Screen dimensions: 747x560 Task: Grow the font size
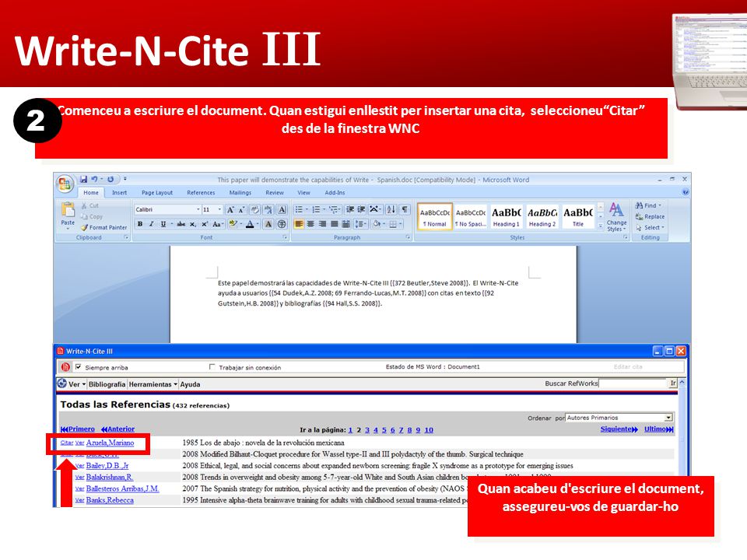point(230,209)
